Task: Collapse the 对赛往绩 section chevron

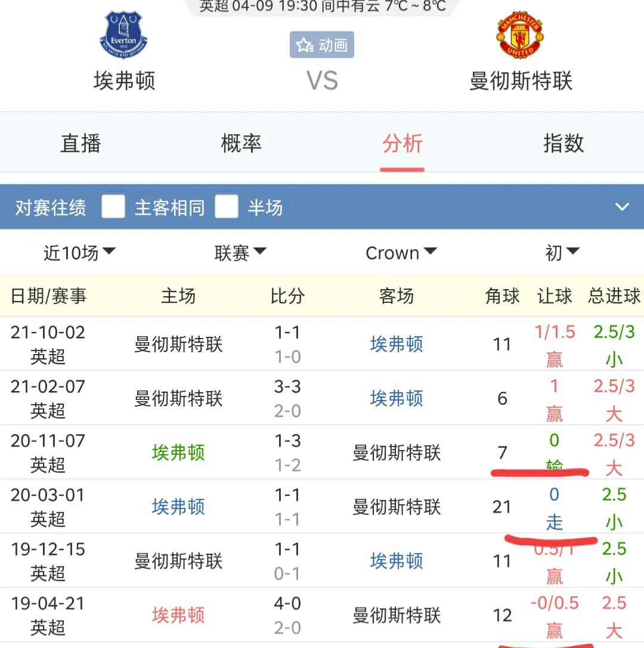Action: (x=622, y=207)
